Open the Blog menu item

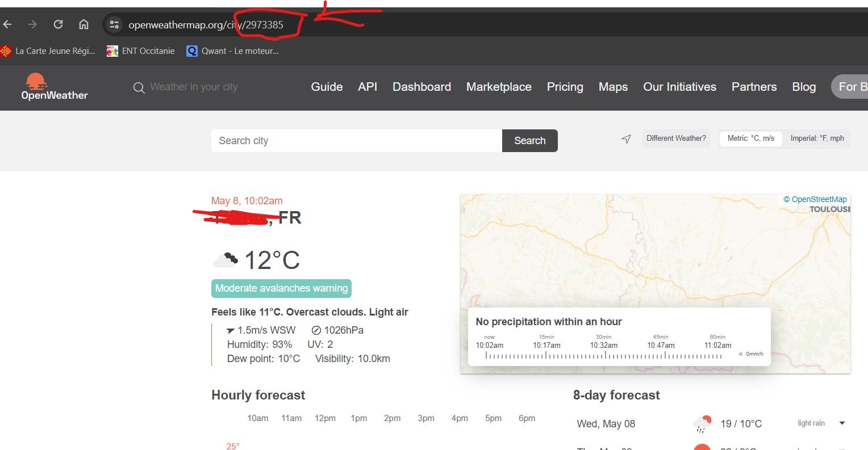[x=804, y=87]
